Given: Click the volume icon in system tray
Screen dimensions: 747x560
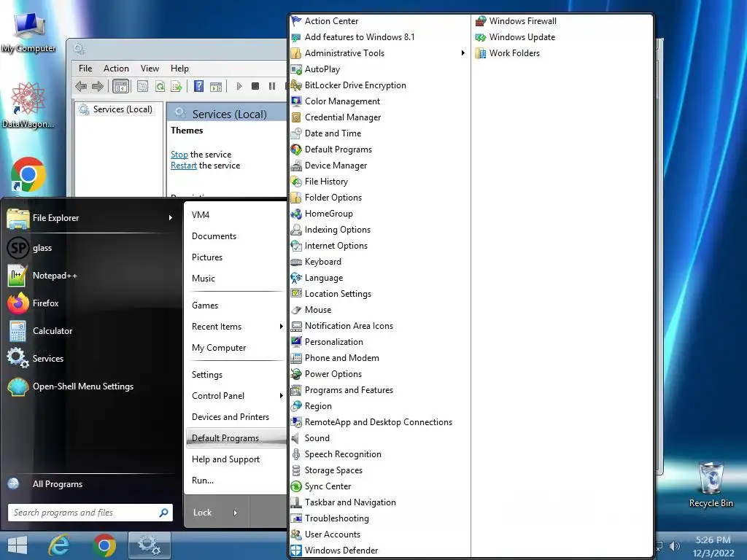Looking at the screenshot, I should 675,546.
